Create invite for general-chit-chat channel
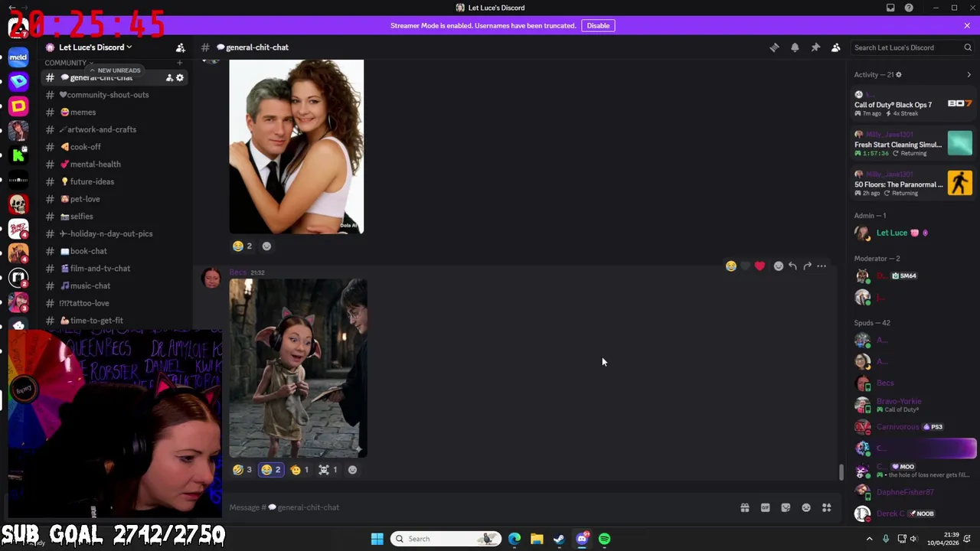Viewport: 980px width, 551px height. pos(169,77)
